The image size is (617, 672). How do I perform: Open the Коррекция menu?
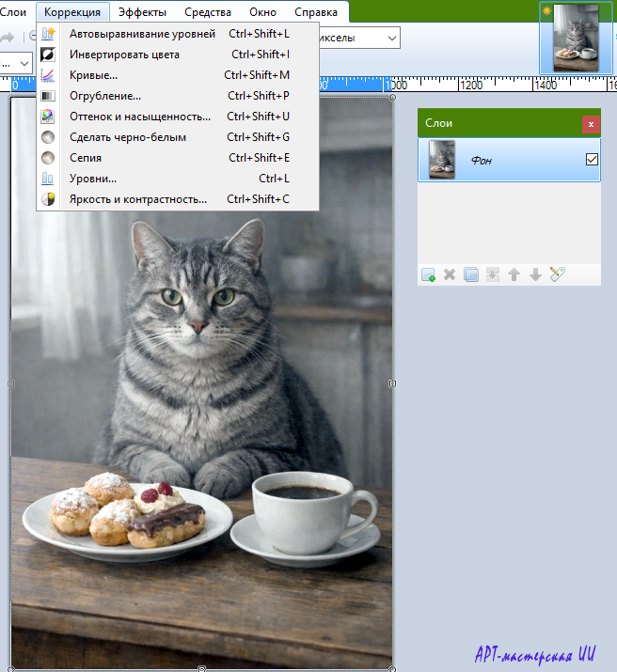click(x=72, y=12)
